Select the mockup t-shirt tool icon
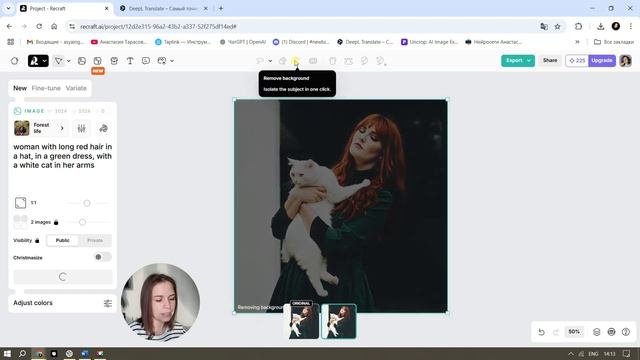Viewport: 640px width, 360px height. tap(114, 61)
